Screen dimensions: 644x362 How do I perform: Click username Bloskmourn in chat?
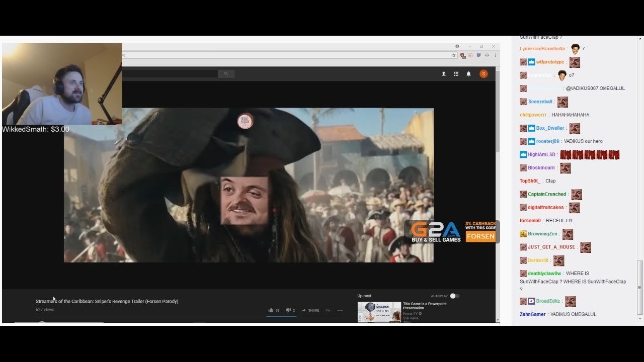(x=541, y=168)
